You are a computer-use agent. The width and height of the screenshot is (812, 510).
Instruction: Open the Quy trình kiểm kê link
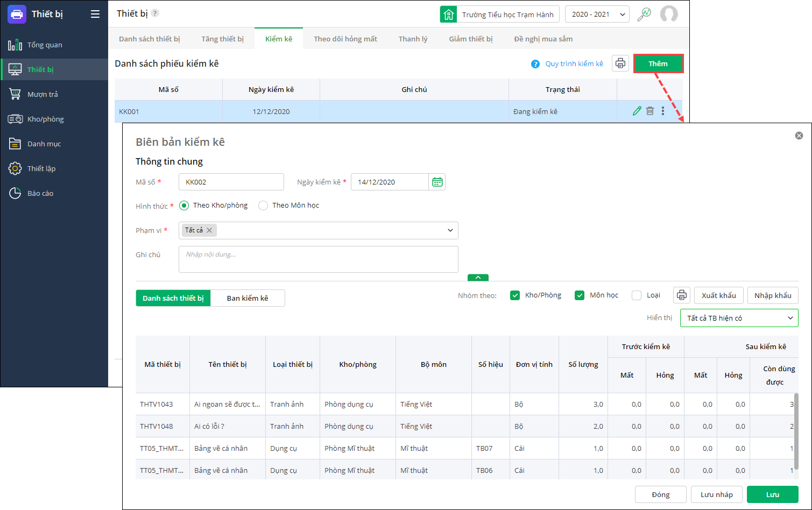point(574,63)
